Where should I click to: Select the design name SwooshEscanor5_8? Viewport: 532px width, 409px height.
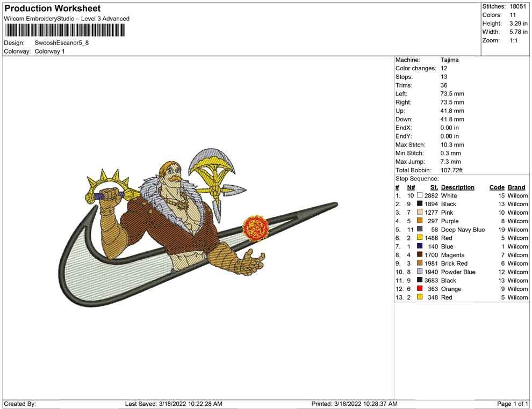(x=61, y=43)
